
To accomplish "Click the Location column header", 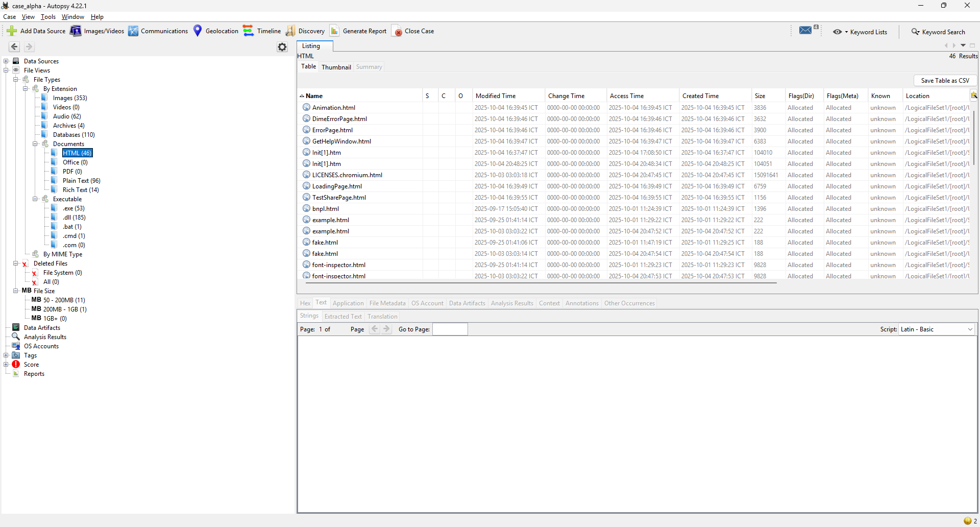I will [936, 95].
